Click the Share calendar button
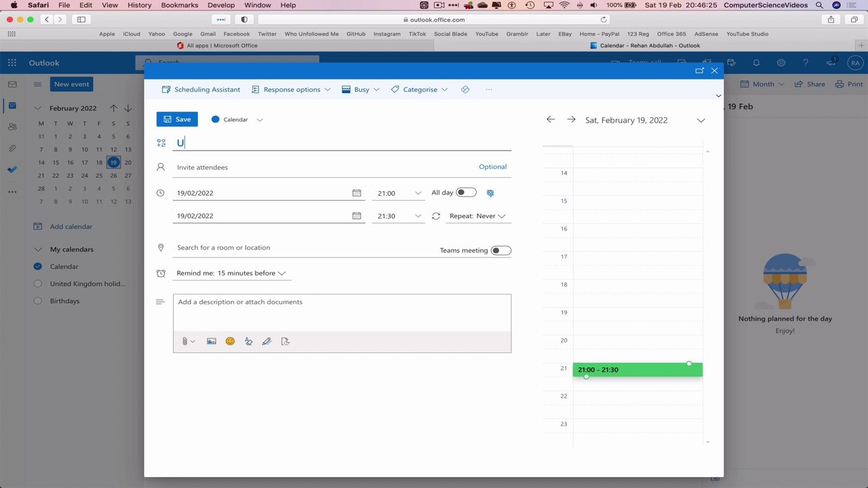The width and height of the screenshot is (868, 488). [810, 84]
